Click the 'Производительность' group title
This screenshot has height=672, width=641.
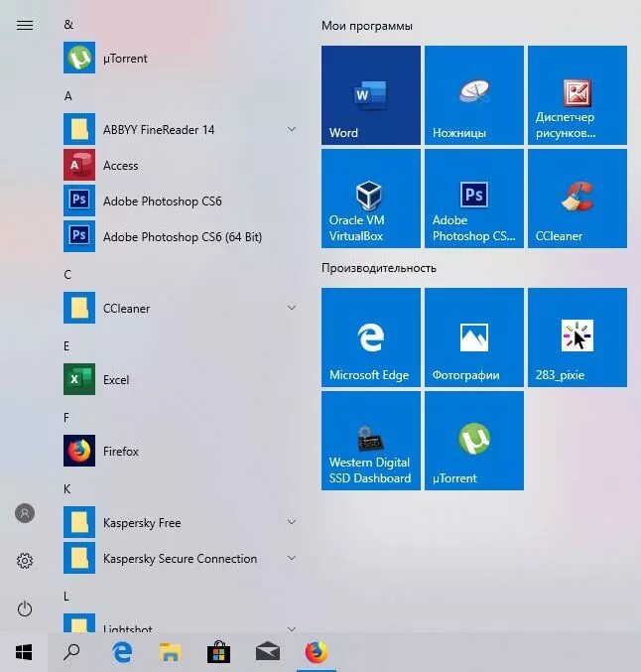(x=379, y=268)
